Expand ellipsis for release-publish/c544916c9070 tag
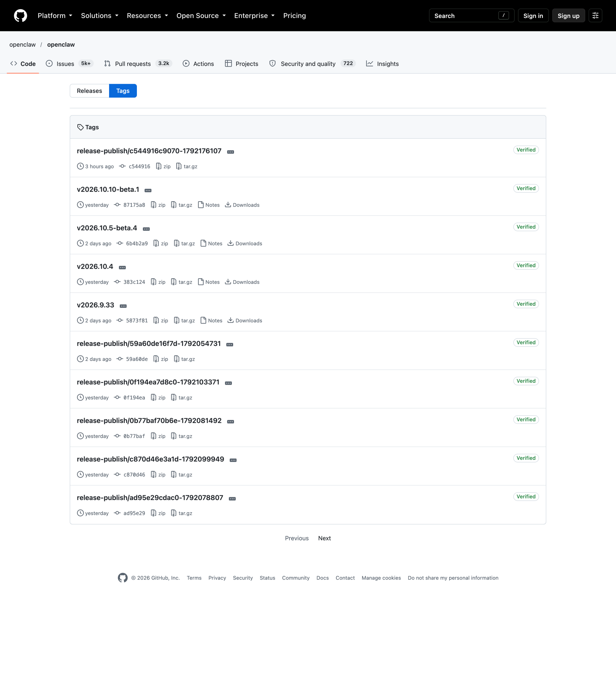Viewport: 616px width, 685px height. click(x=230, y=152)
